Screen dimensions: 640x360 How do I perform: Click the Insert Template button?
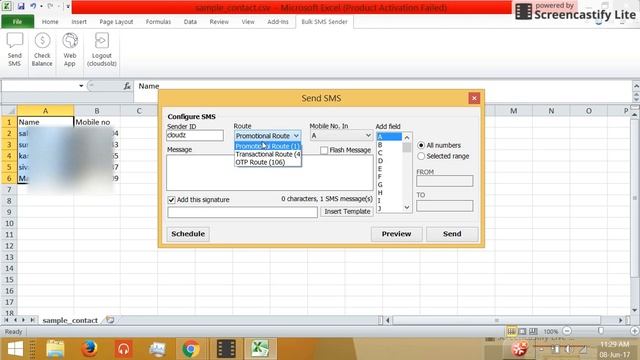point(347,211)
